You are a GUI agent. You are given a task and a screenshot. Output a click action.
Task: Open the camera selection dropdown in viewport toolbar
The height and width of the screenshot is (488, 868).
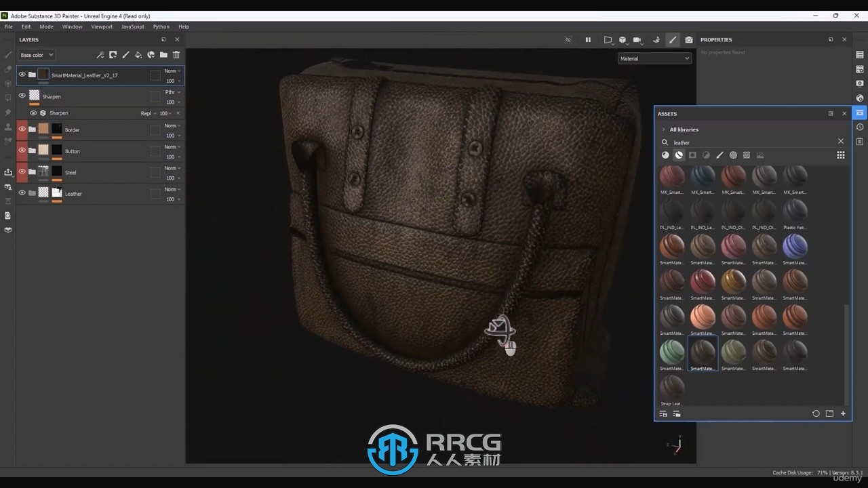point(639,41)
